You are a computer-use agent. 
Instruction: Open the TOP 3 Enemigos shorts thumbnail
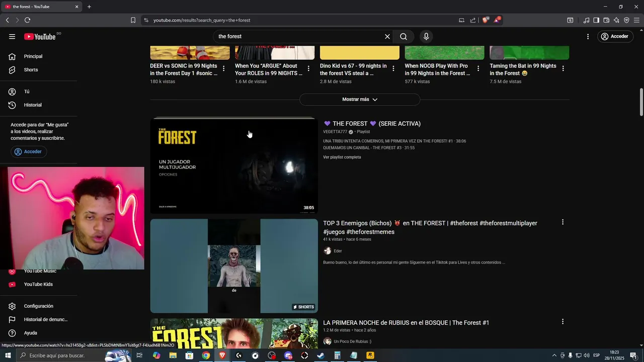(x=234, y=266)
